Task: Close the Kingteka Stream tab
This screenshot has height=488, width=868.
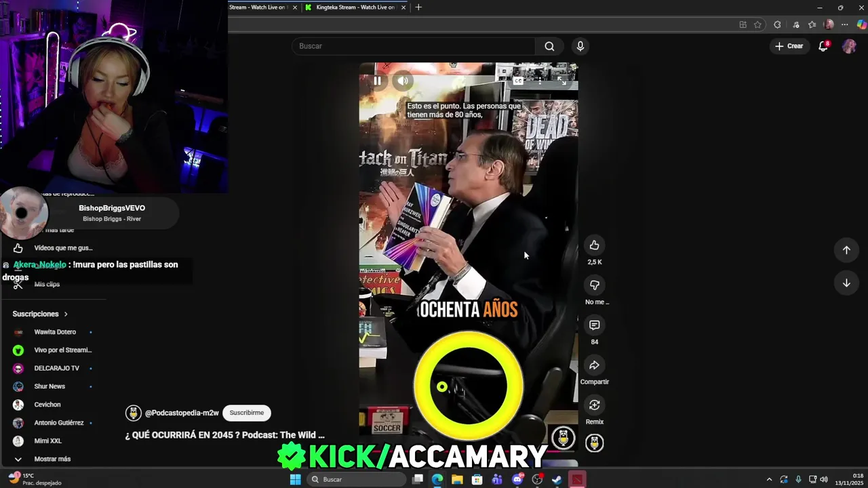Action: point(404,7)
